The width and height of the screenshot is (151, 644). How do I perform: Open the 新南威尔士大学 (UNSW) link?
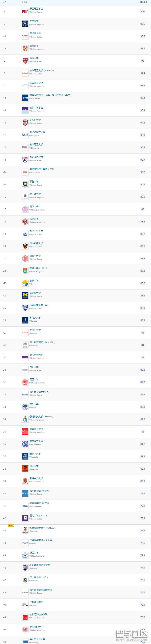coord(42,528)
